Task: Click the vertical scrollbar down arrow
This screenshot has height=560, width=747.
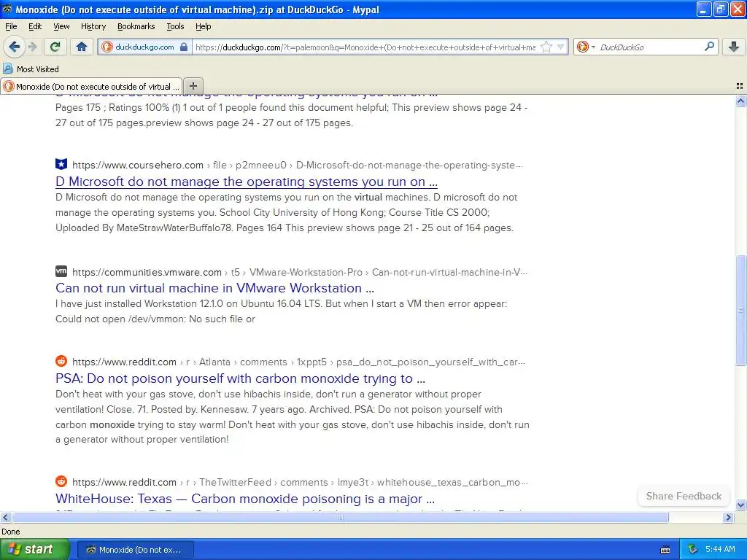Action: tap(740, 505)
